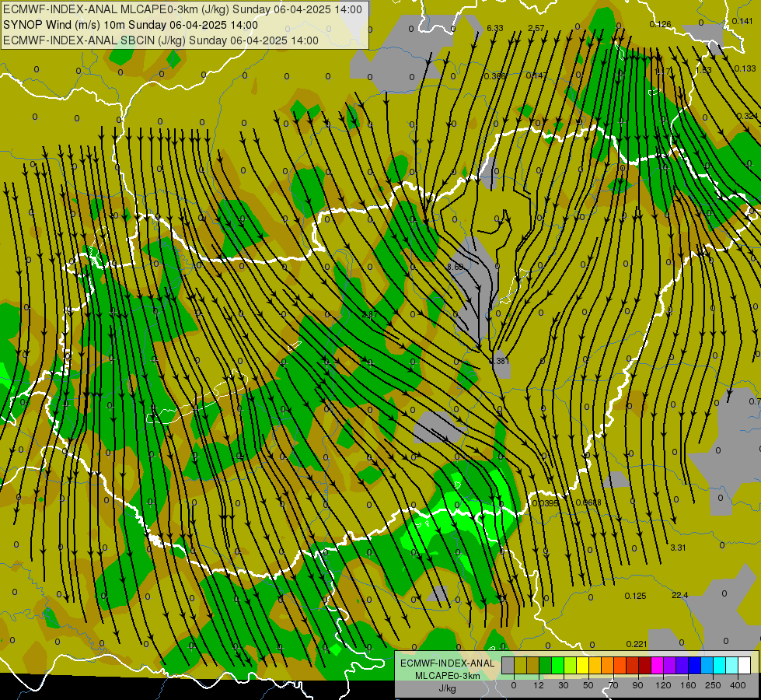Click the olive legend swatch above 0
The image size is (761, 700).
521,666
